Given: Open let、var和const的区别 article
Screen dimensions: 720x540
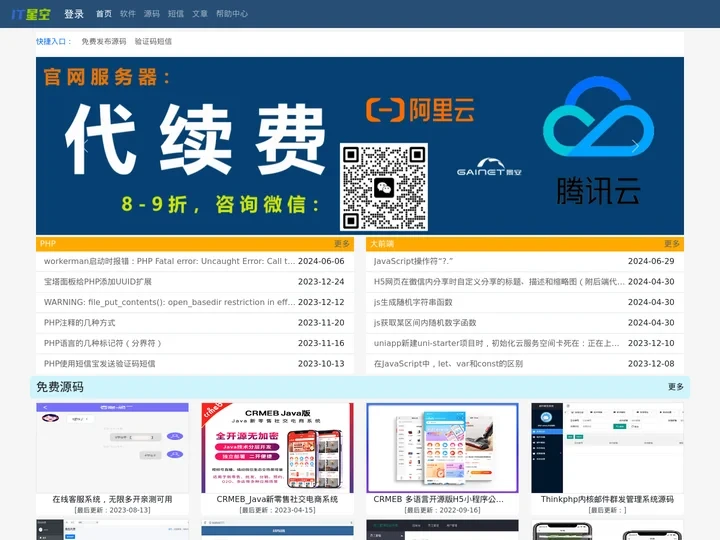Looking at the screenshot, I should click(x=448, y=364).
